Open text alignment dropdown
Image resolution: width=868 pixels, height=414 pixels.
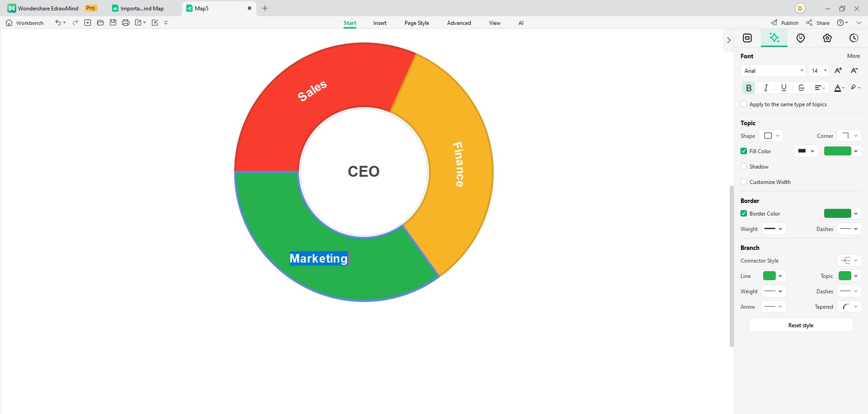pyautogui.click(x=820, y=88)
